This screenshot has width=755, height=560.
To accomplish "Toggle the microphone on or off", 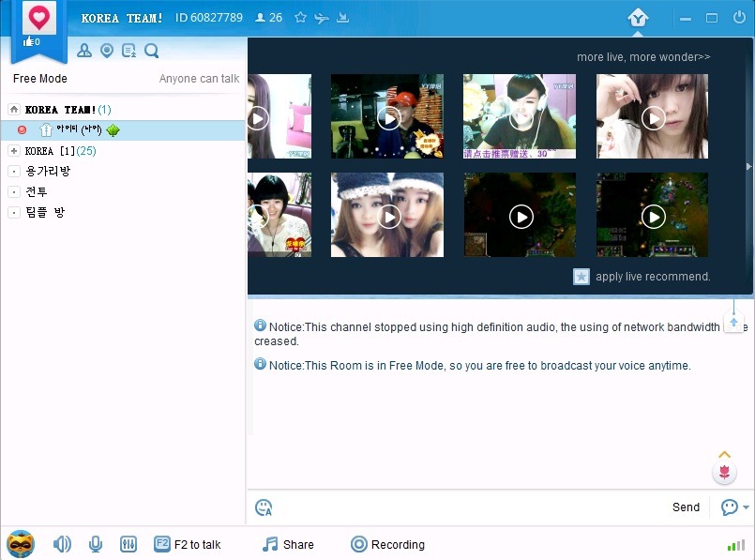I will pyautogui.click(x=95, y=544).
